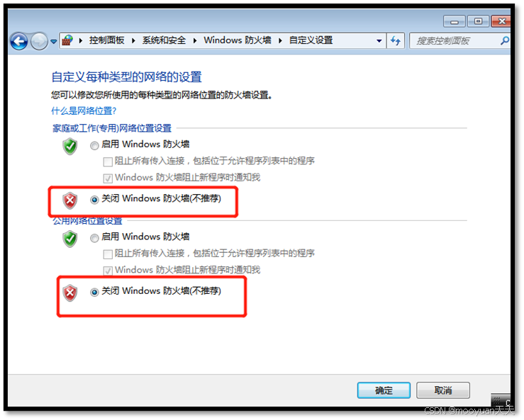Go back with the blue arrow button

coord(18,41)
